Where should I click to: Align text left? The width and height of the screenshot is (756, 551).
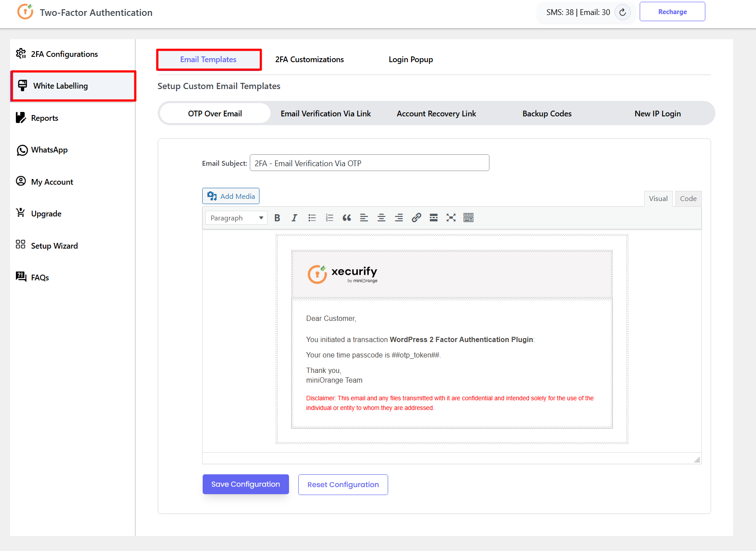pos(364,218)
